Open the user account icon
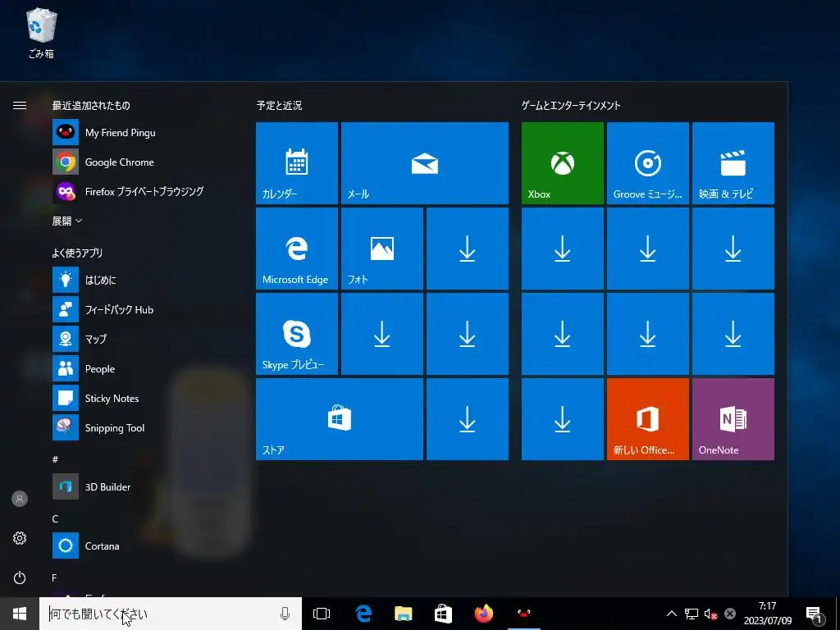Image resolution: width=840 pixels, height=630 pixels. click(20, 499)
